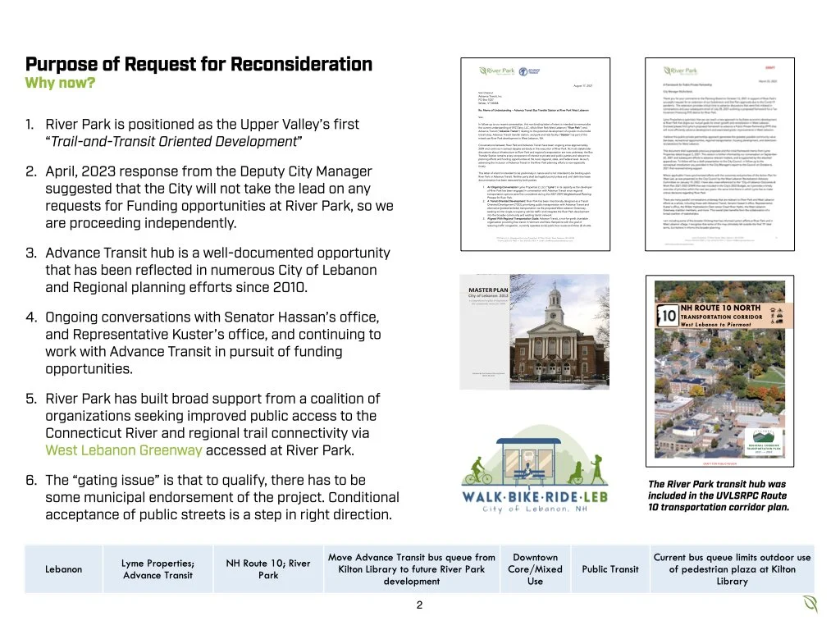Open the River Park draft letter thumbnail

[x=719, y=154]
